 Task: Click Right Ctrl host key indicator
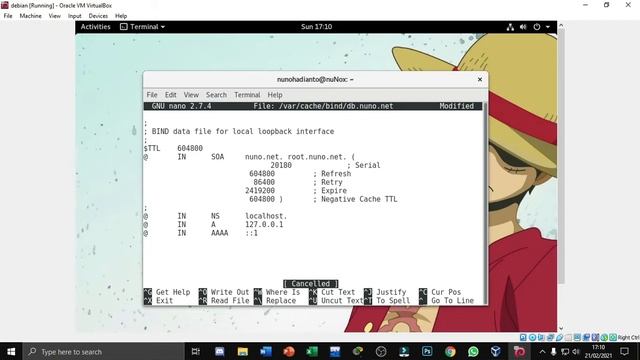click(629, 338)
